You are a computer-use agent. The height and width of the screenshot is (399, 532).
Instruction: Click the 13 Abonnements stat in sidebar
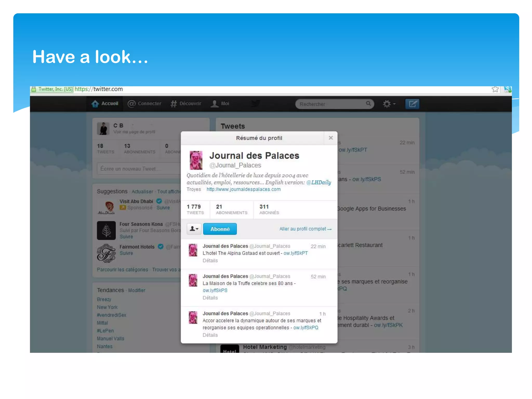point(139,149)
